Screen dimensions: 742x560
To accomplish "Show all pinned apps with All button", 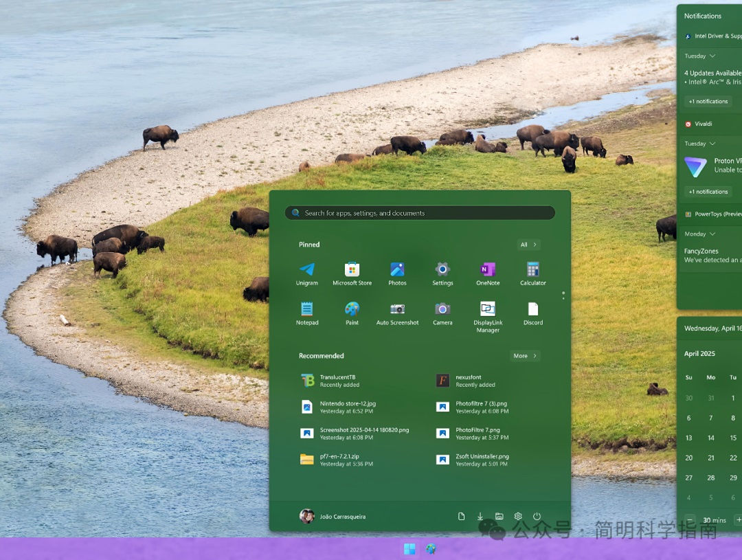I will point(528,245).
